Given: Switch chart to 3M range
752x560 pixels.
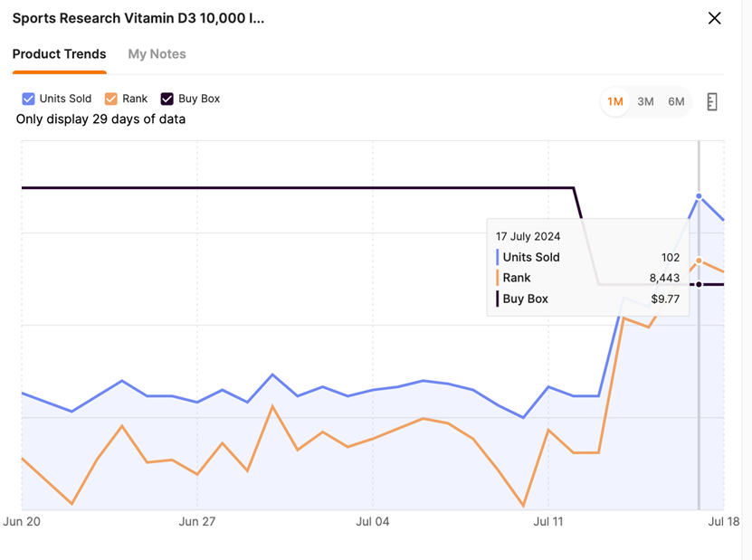Looking at the screenshot, I should 645,101.
